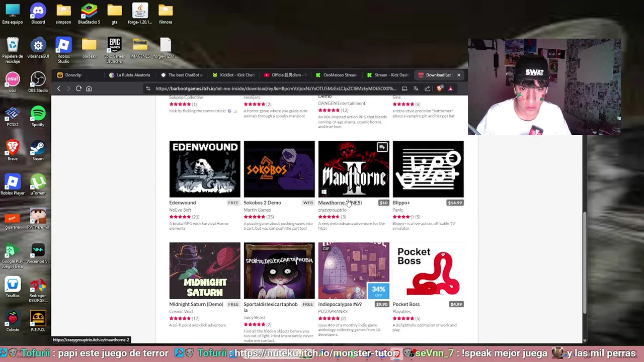Image resolution: width=644 pixels, height=362 pixels.
Task: Open Mawthorne cover image
Action: (354, 169)
